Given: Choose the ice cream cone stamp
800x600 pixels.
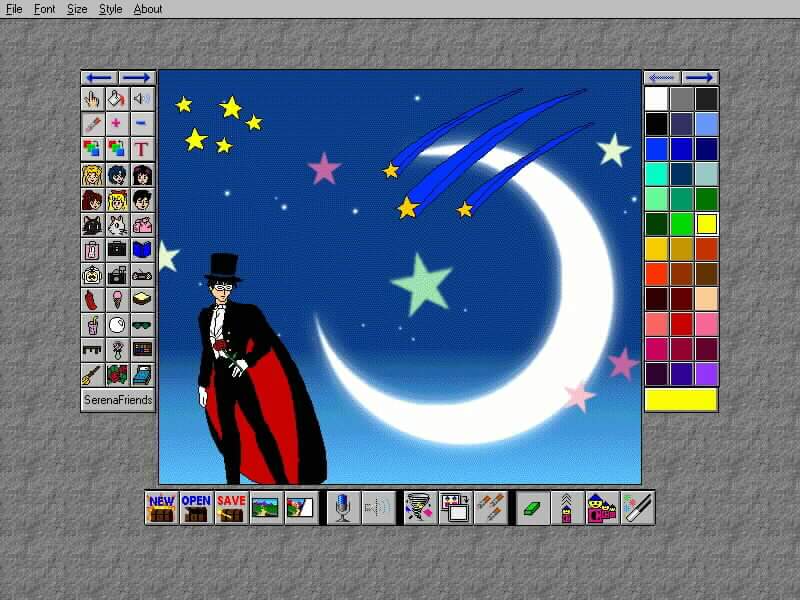Looking at the screenshot, I should tap(117, 300).
